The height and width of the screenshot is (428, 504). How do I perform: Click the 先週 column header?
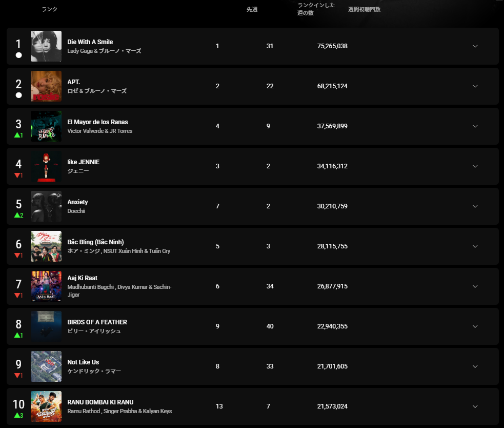[x=252, y=9]
